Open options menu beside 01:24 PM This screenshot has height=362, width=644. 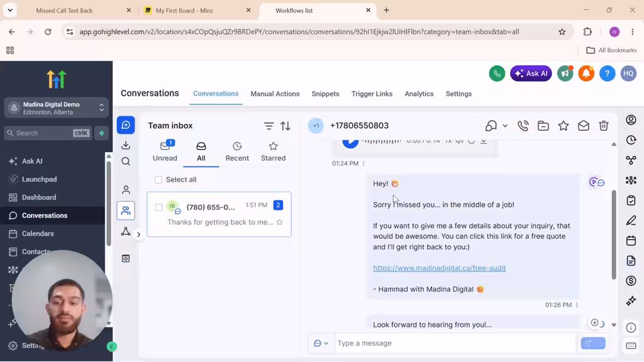coord(364,163)
